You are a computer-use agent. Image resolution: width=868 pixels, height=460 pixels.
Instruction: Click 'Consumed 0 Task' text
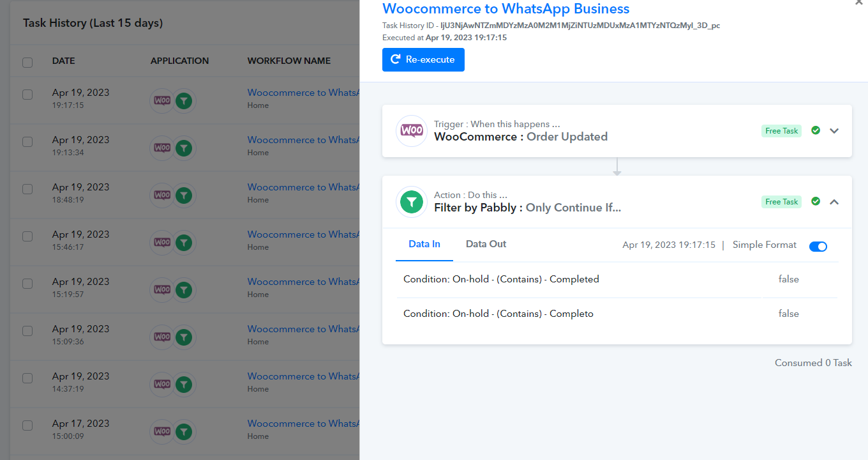(813, 363)
